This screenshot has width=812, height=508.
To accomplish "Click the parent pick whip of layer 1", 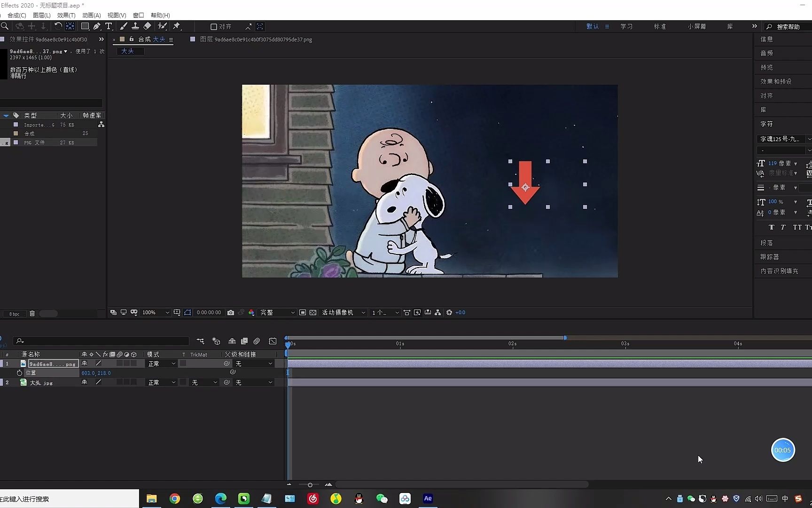I will [x=227, y=364].
